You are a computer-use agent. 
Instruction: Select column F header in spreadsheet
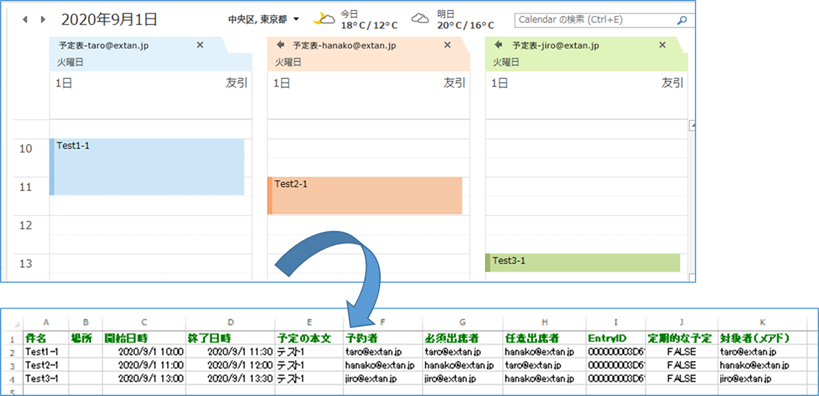382,322
